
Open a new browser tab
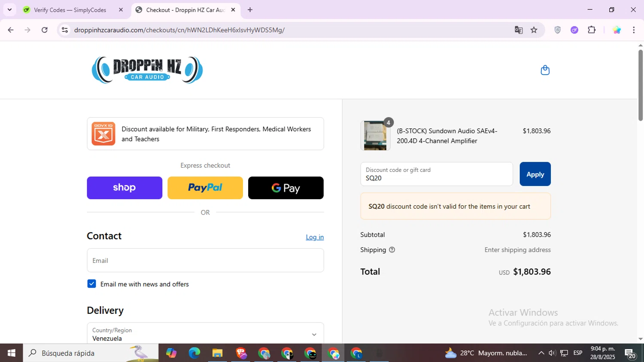click(250, 10)
